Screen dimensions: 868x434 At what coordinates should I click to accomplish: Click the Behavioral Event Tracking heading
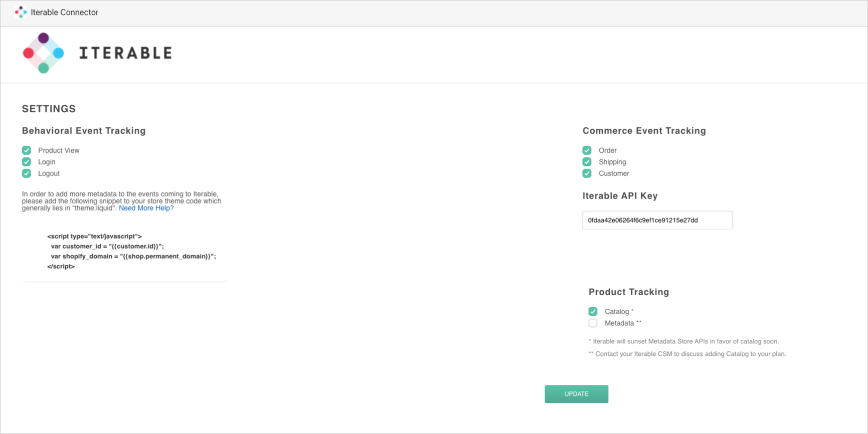coord(84,131)
